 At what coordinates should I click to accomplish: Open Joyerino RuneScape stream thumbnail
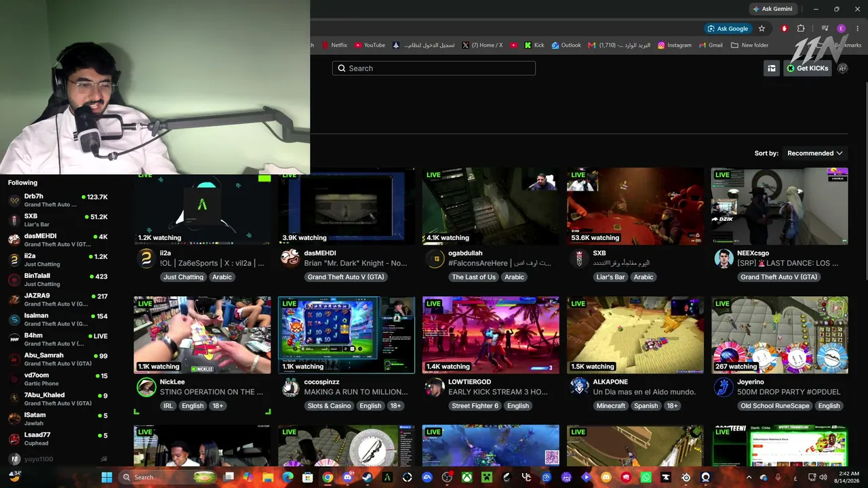[x=780, y=335]
